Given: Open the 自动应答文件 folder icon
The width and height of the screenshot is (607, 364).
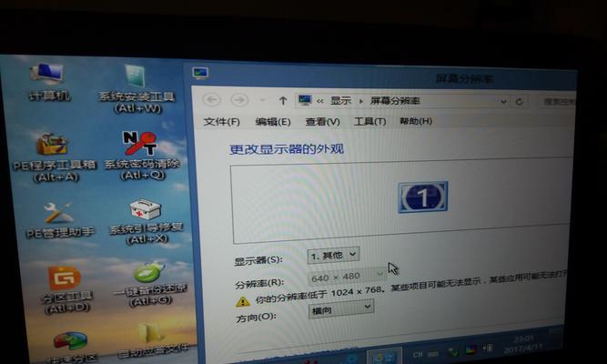Looking at the screenshot, I should [x=153, y=340].
